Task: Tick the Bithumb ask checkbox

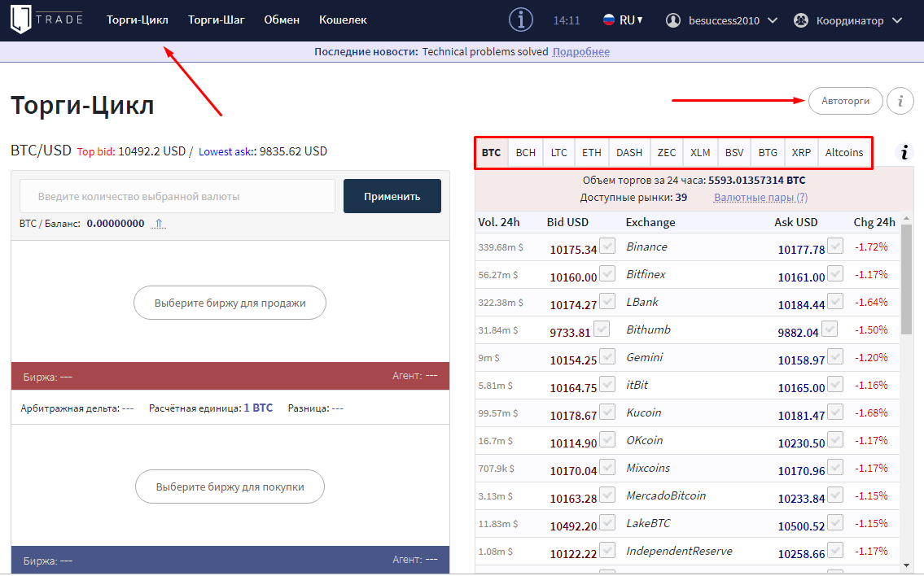Action: pyautogui.click(x=829, y=329)
